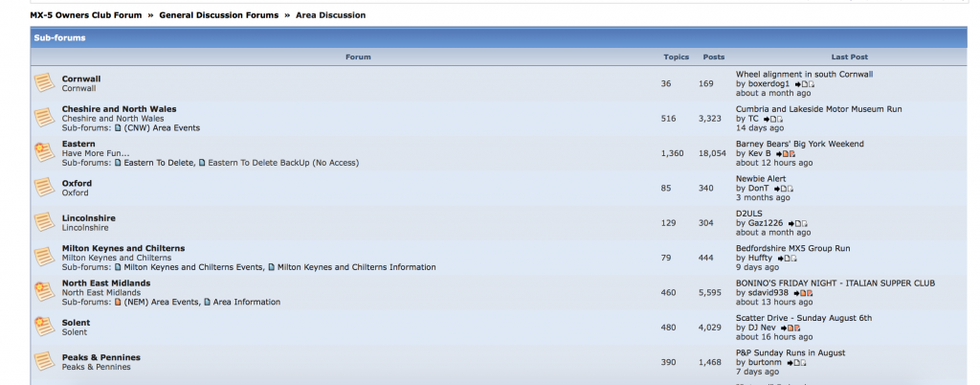Click last-post arrow icon beside sdavid938

796,293
